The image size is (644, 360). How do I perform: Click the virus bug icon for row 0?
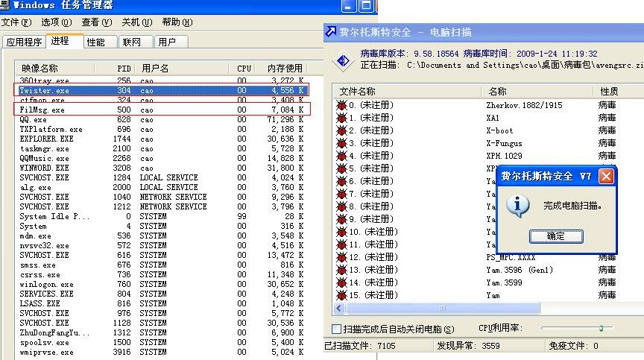341,105
